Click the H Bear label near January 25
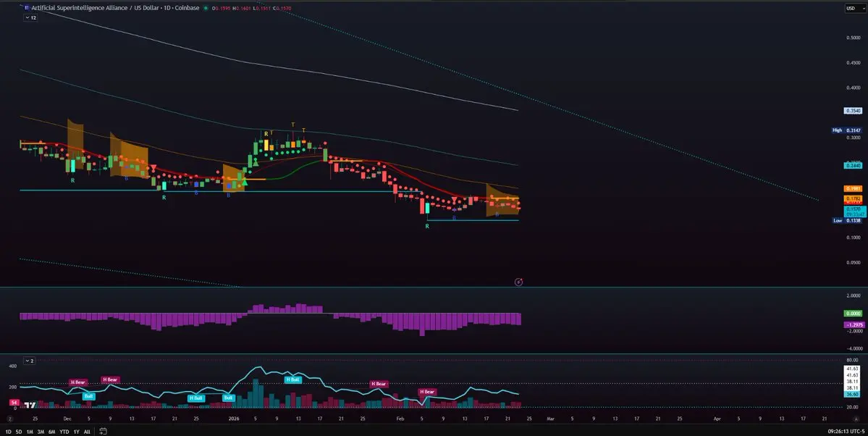 379,383
